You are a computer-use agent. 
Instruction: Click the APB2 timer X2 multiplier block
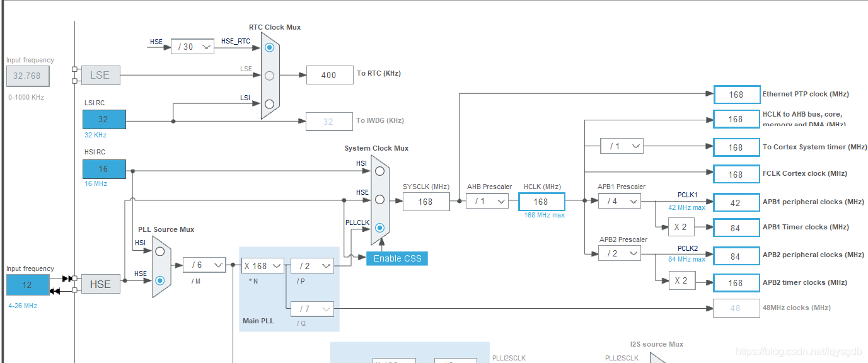pos(682,280)
